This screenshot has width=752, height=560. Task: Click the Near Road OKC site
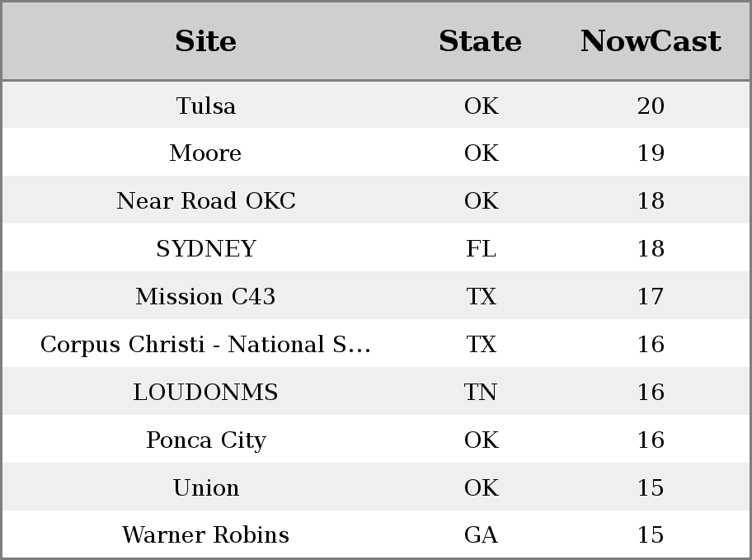point(206,200)
